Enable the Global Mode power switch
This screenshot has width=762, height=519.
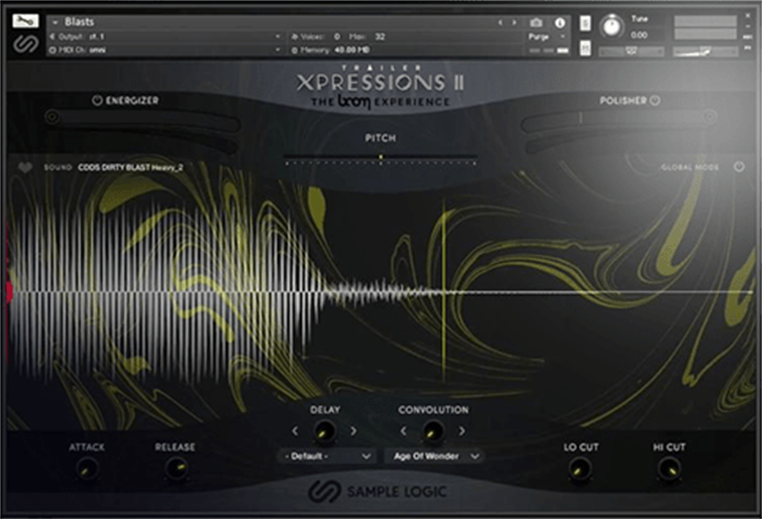tap(739, 167)
